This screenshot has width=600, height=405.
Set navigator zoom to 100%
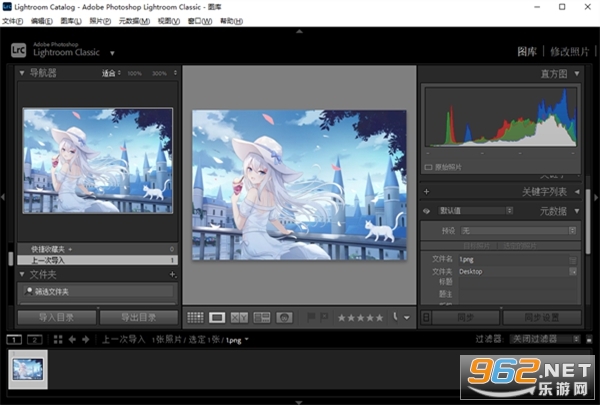[x=134, y=73]
